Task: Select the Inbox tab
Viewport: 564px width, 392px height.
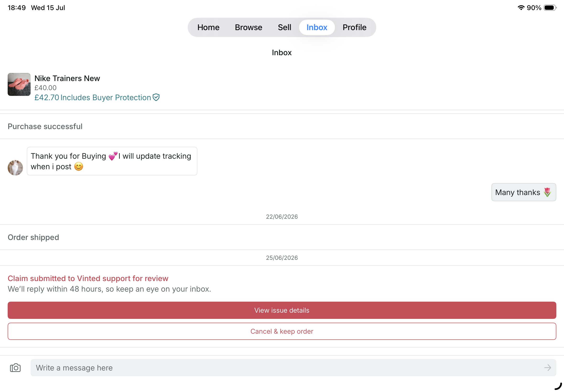Action: tap(317, 27)
